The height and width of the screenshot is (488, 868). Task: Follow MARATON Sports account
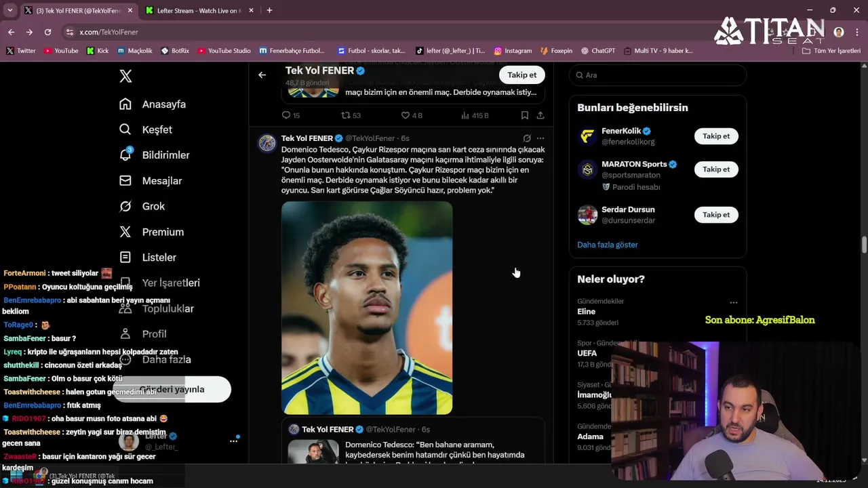pyautogui.click(x=716, y=169)
